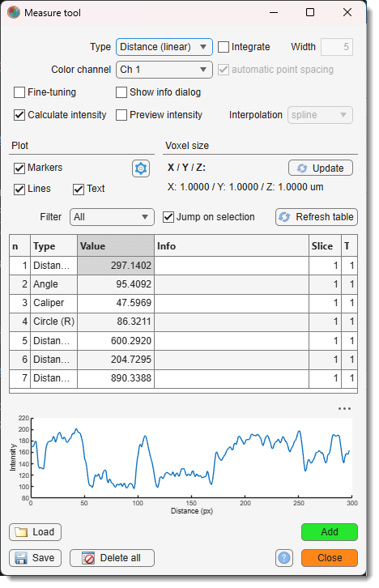Toggle the Fine-tuning checkbox
This screenshot has height=588, width=379.
point(19,92)
